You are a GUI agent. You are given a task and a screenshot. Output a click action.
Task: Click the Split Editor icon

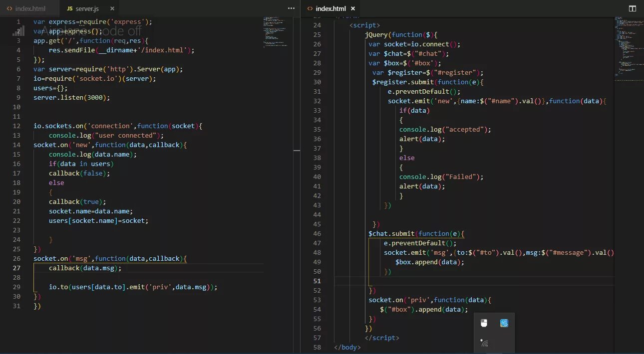633,8
